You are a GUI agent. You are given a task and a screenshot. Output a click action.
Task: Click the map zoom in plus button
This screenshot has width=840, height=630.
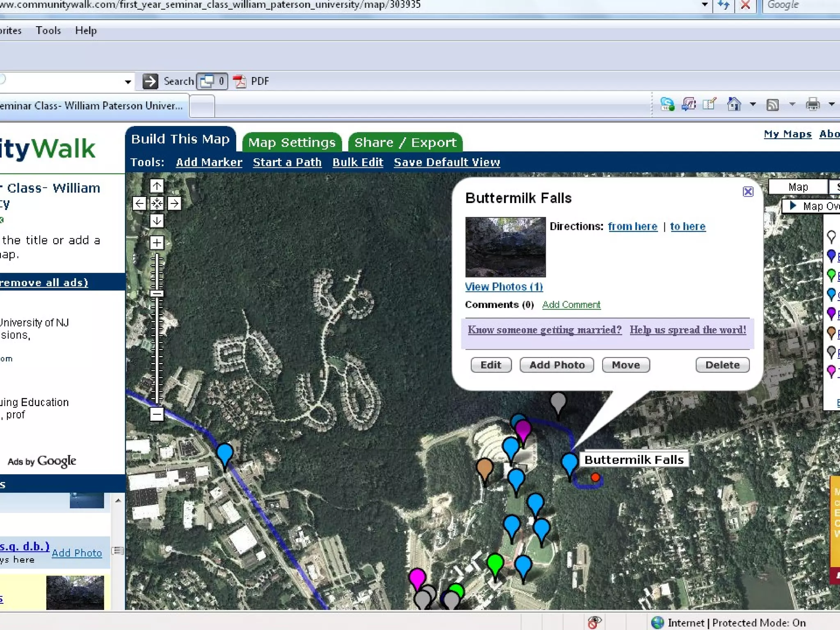157,243
